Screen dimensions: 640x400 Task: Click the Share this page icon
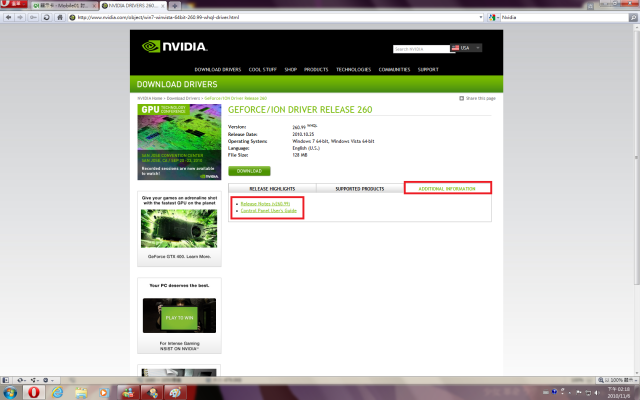462,98
